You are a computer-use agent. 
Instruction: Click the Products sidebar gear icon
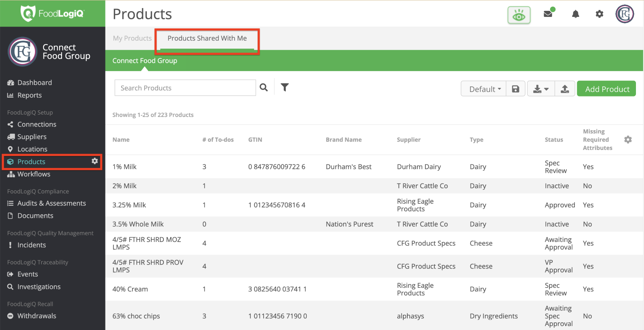point(95,161)
